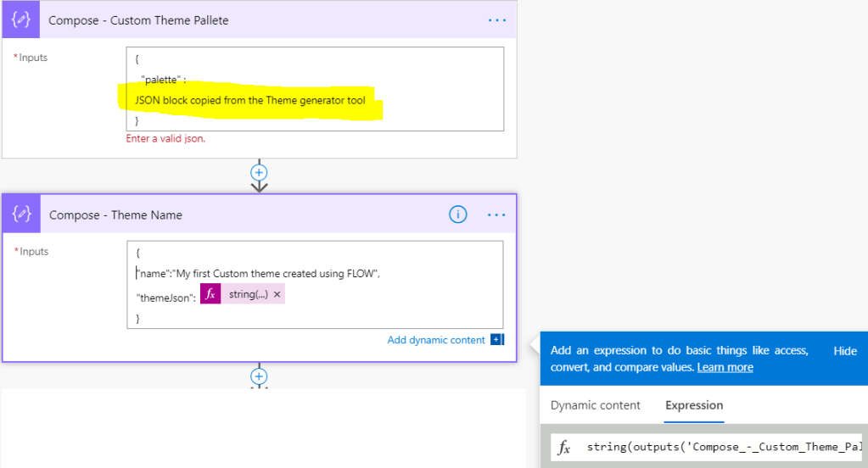Collapse the Compose - Custom Theme Pallete card header
The image size is (868, 468).
pyautogui.click(x=255, y=19)
